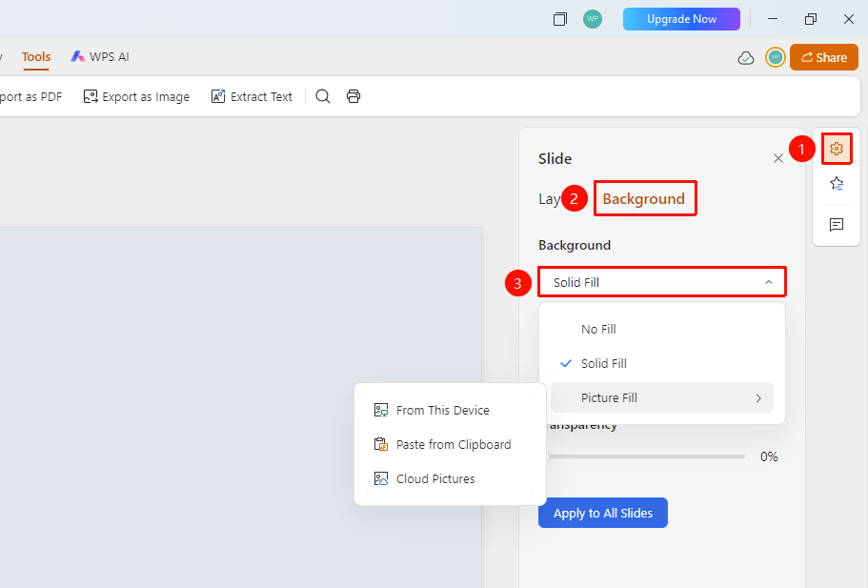The width and height of the screenshot is (868, 588).
Task: Expand the Picture Fill submenu
Action: [661, 397]
